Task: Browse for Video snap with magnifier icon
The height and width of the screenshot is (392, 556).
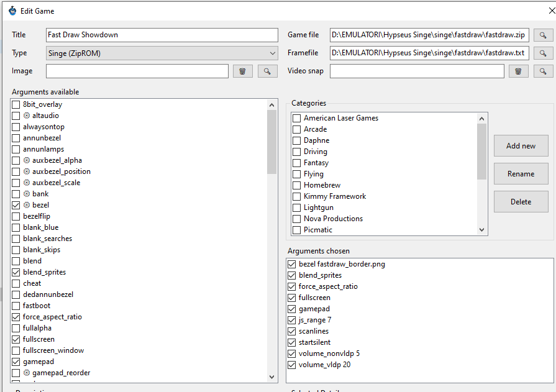Action: tap(542, 71)
